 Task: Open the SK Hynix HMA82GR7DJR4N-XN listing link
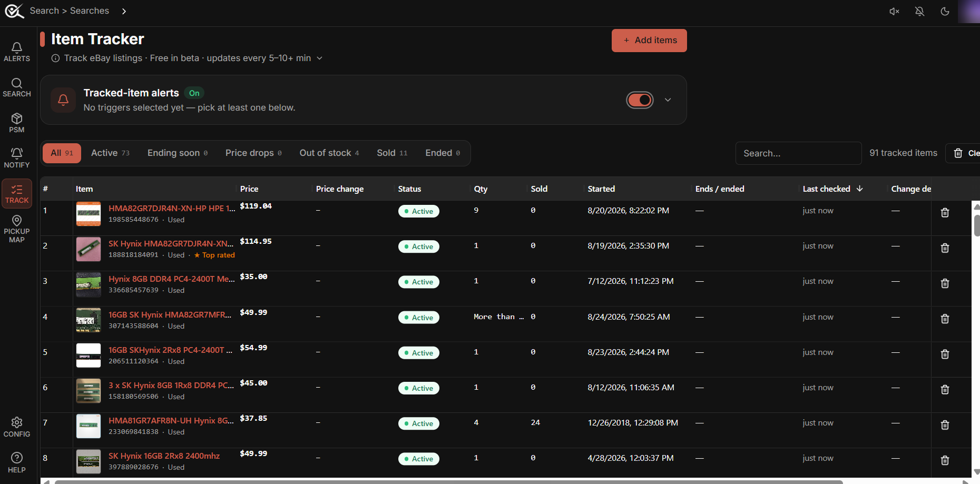[x=171, y=244]
